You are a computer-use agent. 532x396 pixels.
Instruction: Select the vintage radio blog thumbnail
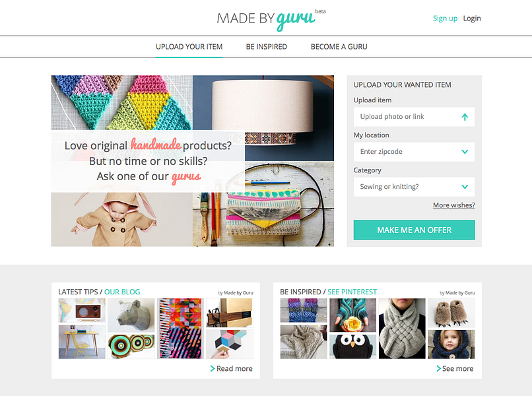pyautogui.click(x=82, y=310)
